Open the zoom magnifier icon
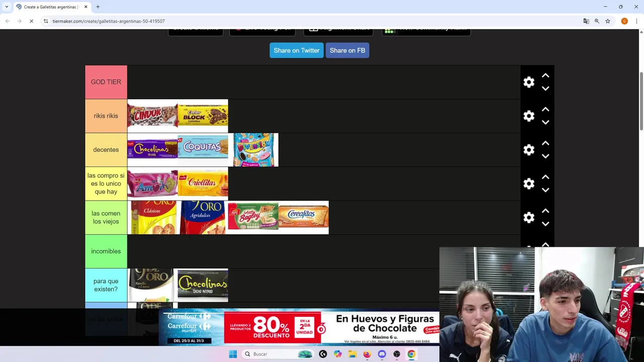The height and width of the screenshot is (362, 644). 597,21
